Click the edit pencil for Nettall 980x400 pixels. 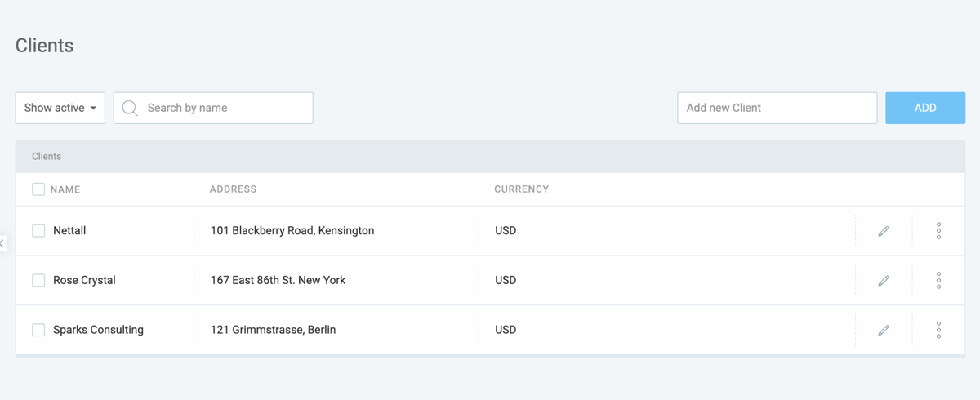(883, 231)
